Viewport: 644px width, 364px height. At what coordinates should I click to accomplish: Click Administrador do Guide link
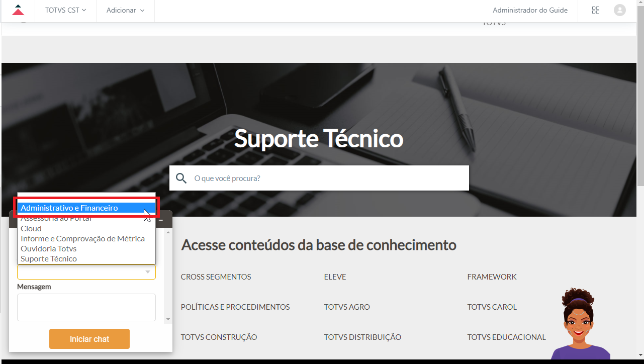[x=530, y=10]
